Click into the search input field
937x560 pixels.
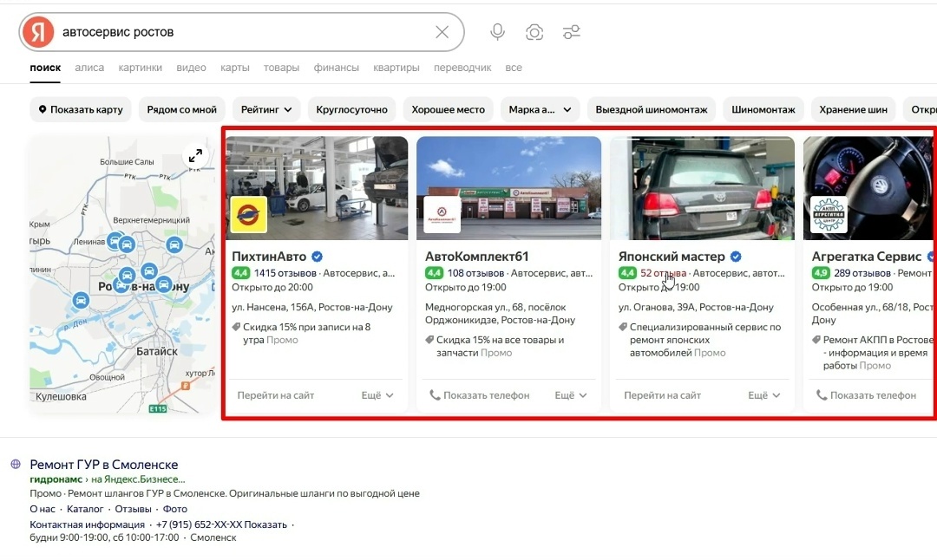(x=239, y=32)
